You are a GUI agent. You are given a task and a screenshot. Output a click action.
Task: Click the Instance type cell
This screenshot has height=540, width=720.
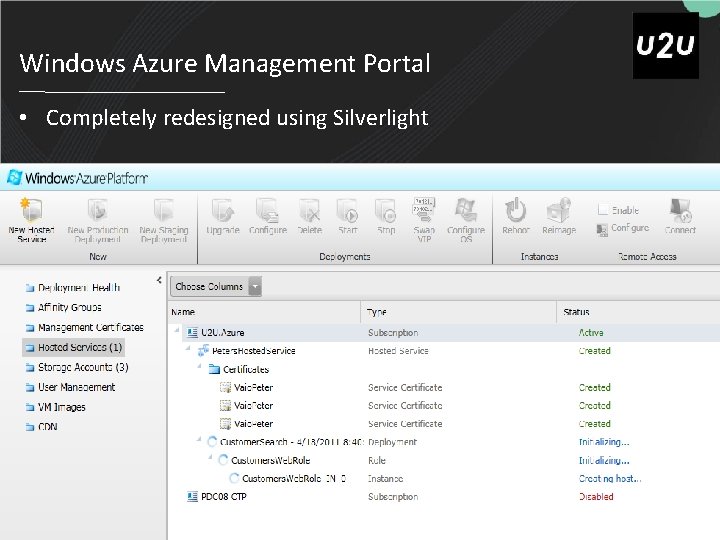(x=385, y=478)
